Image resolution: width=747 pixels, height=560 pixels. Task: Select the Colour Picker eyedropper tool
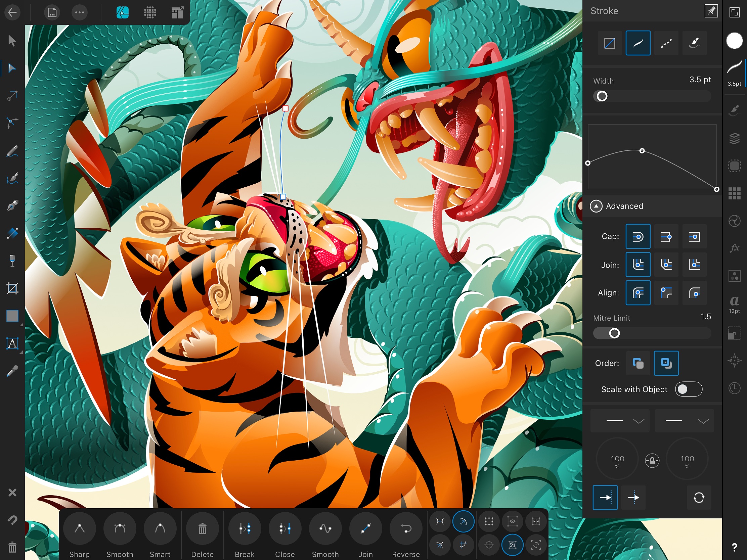12,371
